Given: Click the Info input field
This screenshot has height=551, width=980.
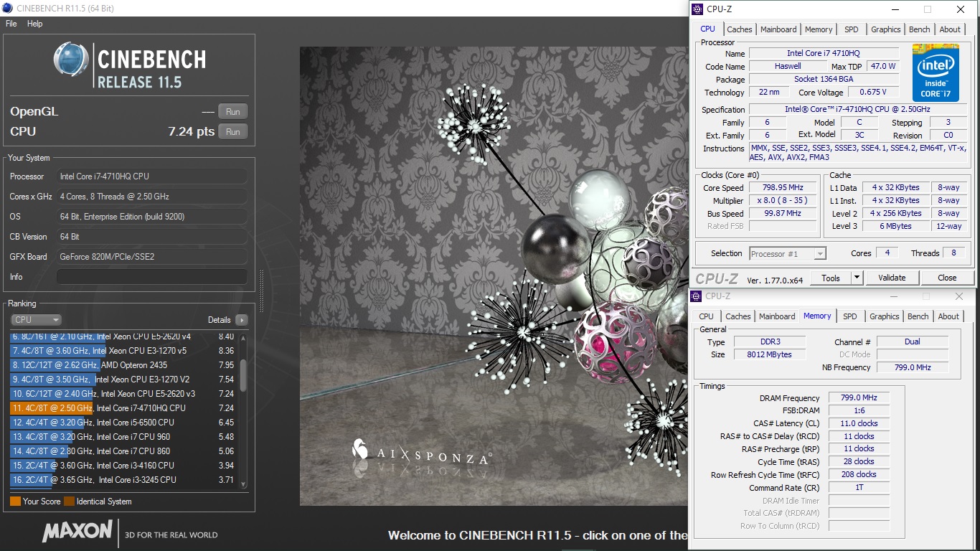Looking at the screenshot, I should tap(151, 277).
